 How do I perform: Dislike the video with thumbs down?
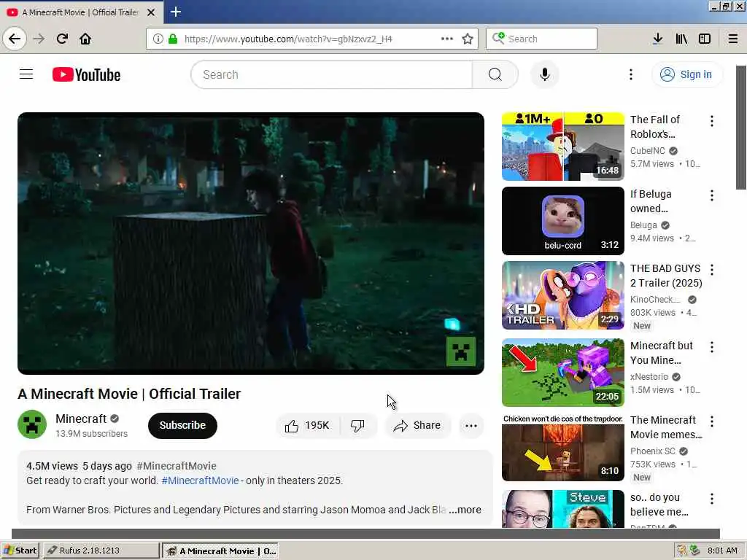point(357,425)
